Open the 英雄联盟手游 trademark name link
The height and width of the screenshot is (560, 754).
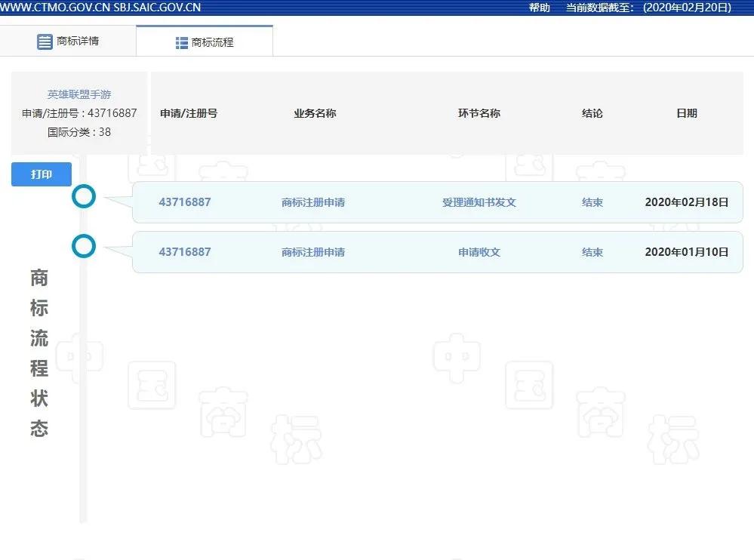tap(79, 94)
